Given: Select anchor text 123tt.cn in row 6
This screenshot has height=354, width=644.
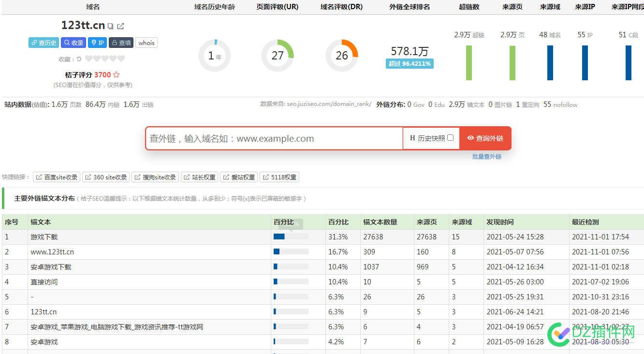Looking at the screenshot, I should point(44,312).
